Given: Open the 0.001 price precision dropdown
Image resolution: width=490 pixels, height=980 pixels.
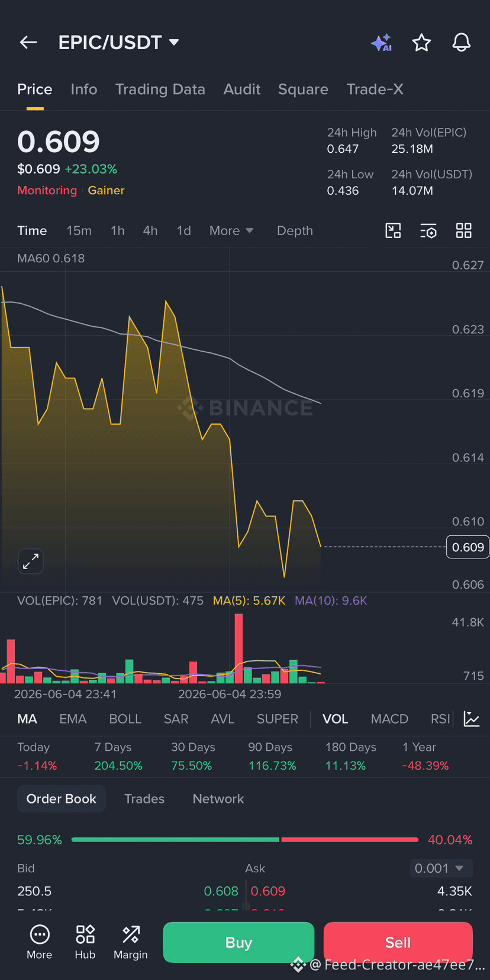Looking at the screenshot, I should (441, 869).
